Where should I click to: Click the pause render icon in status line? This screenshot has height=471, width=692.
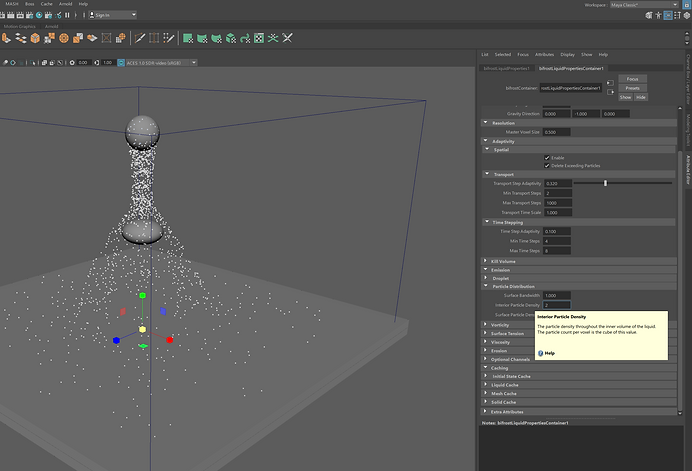tap(68, 15)
